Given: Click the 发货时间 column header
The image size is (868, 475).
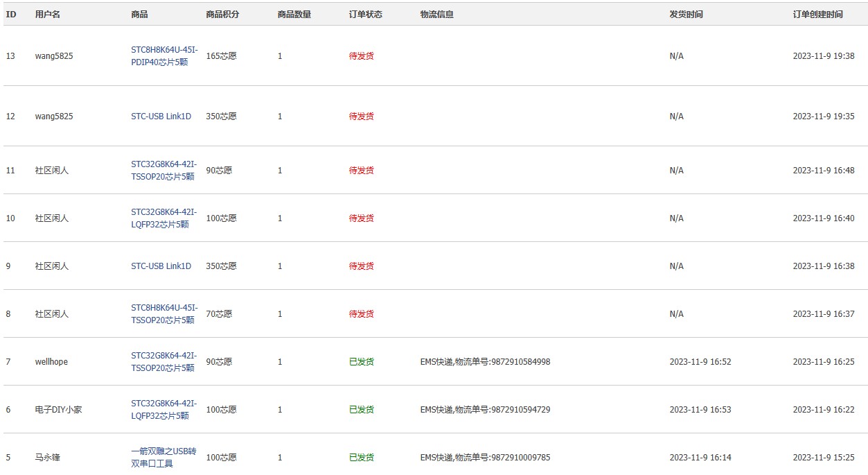Looking at the screenshot, I should click(x=686, y=15).
